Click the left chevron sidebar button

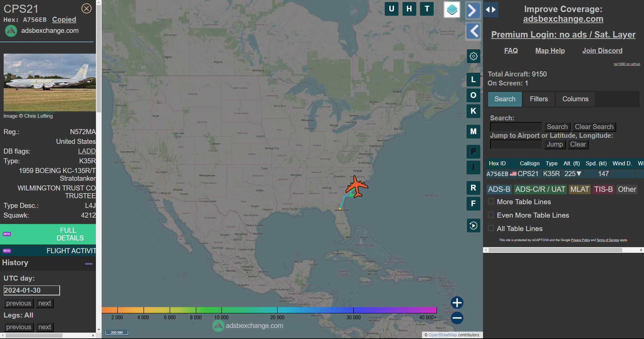[x=474, y=32]
